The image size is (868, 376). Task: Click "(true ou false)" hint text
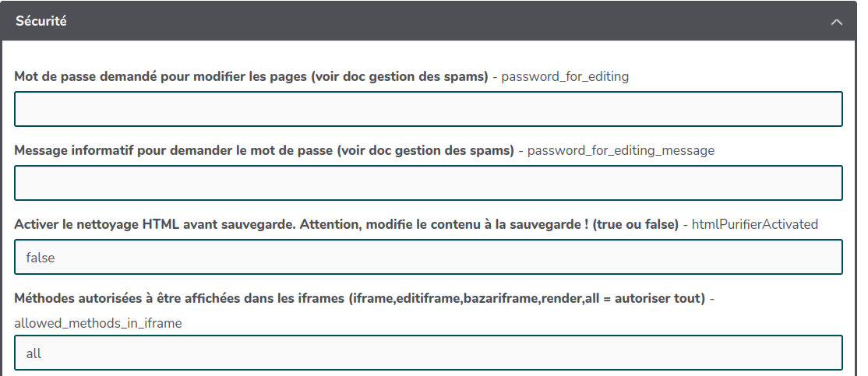(634, 224)
